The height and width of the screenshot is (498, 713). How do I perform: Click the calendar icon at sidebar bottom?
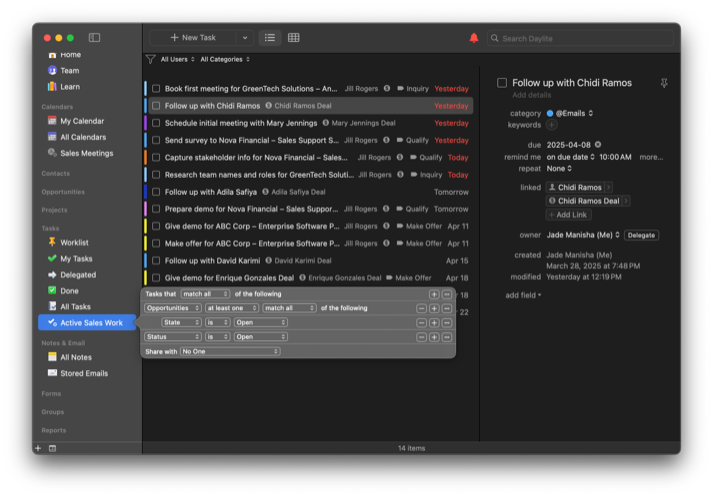point(52,448)
